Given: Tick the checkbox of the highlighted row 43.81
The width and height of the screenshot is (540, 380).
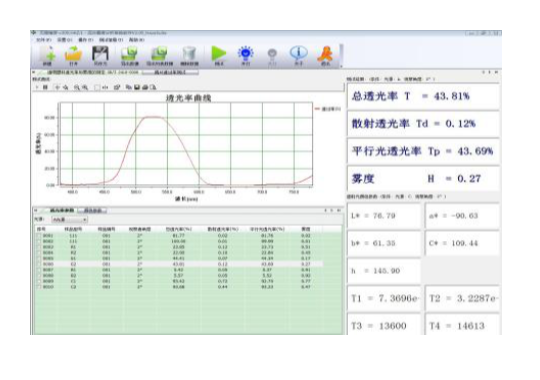Looking at the screenshot, I should click(x=39, y=264).
